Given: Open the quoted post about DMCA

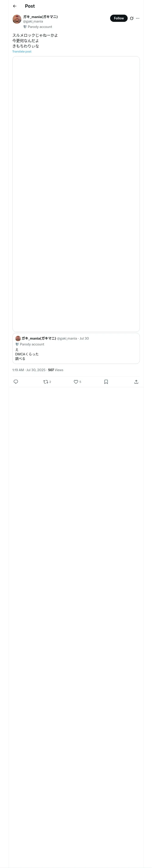Looking at the screenshot, I should click(x=76, y=354).
